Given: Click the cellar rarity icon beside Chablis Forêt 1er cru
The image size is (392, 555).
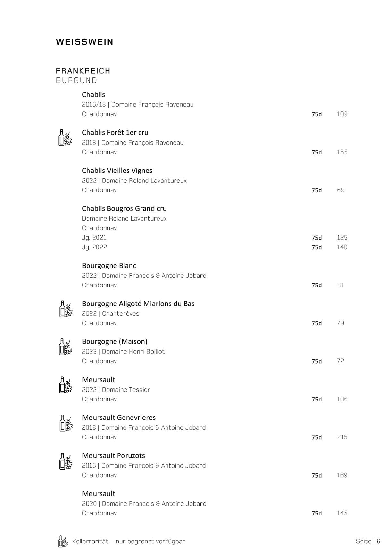Looking at the screenshot, I should tap(65, 138).
